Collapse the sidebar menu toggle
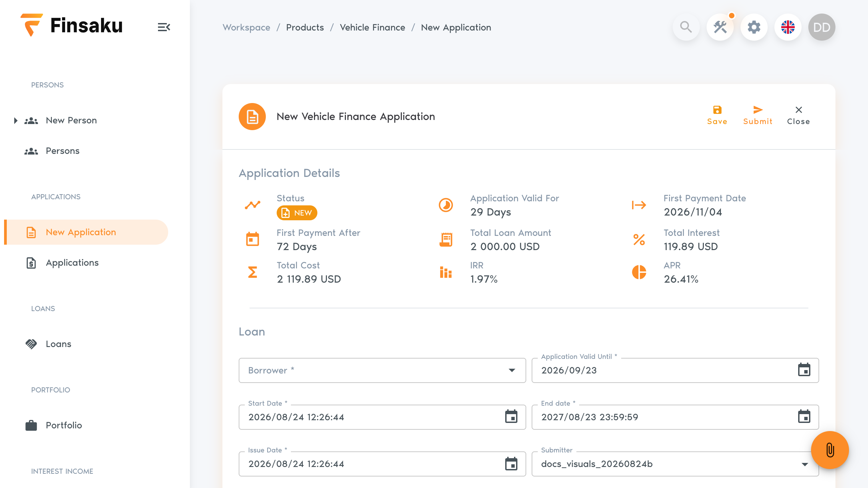This screenshot has height=488, width=868. coord(164,27)
